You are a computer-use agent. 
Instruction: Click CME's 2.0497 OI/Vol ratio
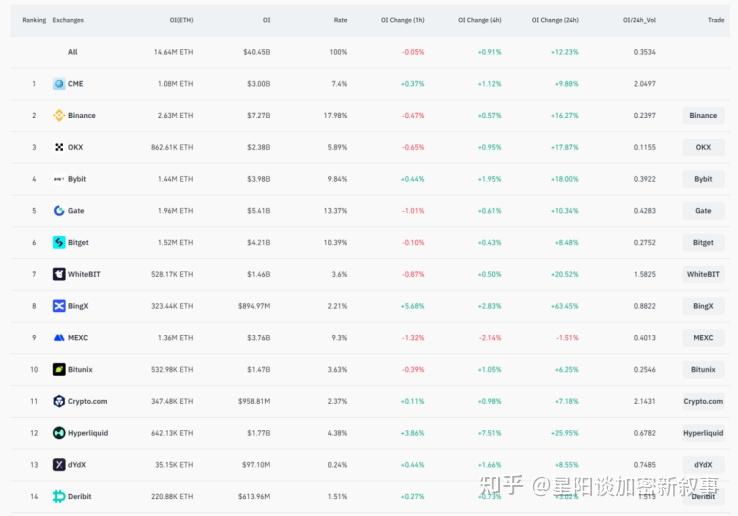[644, 84]
